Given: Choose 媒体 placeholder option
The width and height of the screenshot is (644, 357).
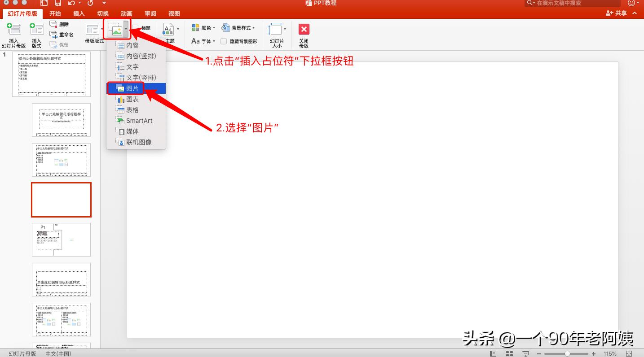Looking at the screenshot, I should 131,131.
